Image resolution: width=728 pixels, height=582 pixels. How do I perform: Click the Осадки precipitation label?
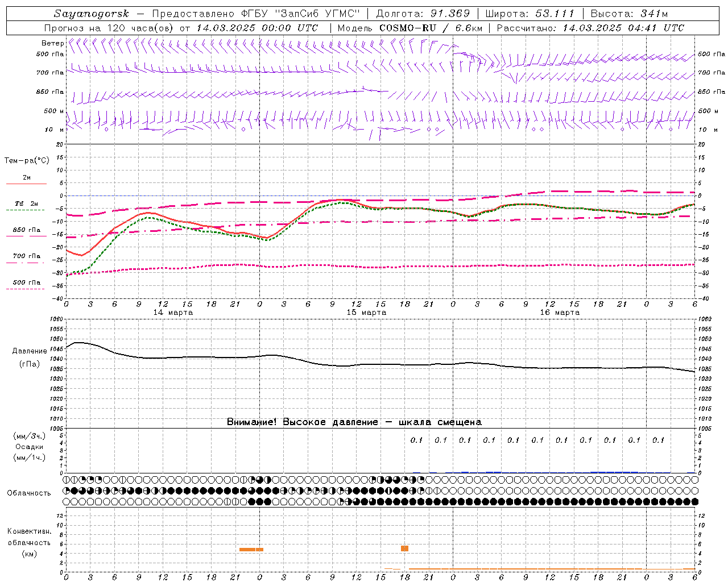coord(30,447)
